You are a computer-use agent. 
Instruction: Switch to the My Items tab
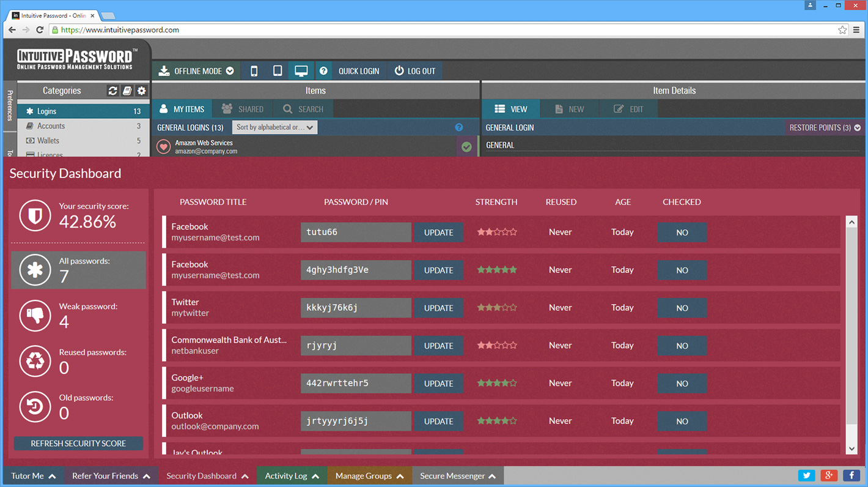[x=182, y=109]
